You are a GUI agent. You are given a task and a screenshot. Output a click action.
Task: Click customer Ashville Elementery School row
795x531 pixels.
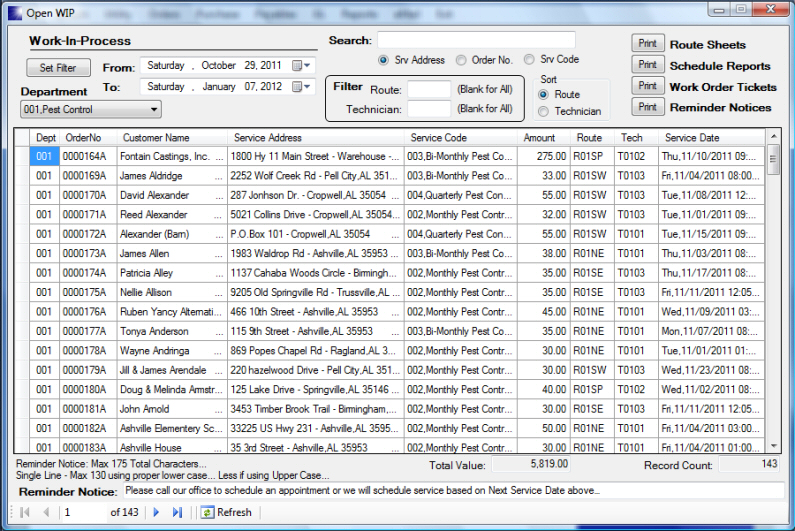[172, 429]
